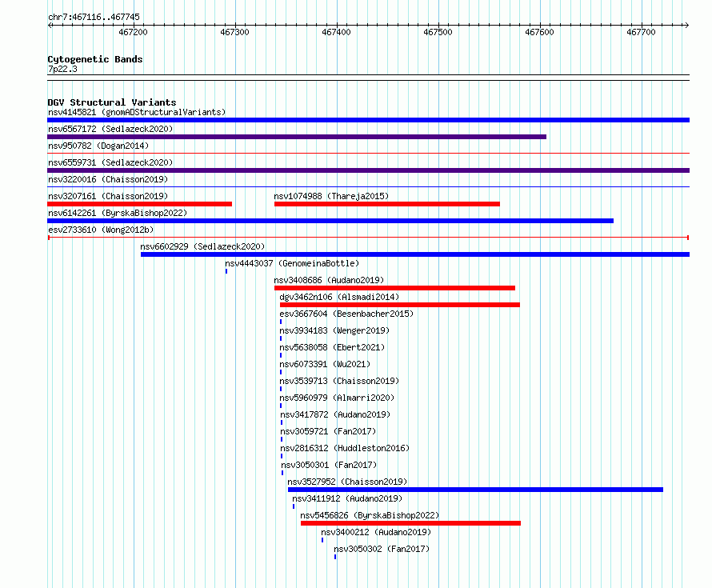
Task: Click the nsv3207161 (Chaisson2019) label
Action: (x=108, y=196)
